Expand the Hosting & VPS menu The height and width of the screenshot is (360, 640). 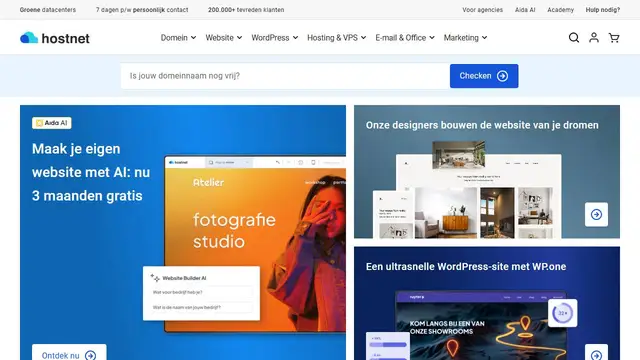click(337, 38)
